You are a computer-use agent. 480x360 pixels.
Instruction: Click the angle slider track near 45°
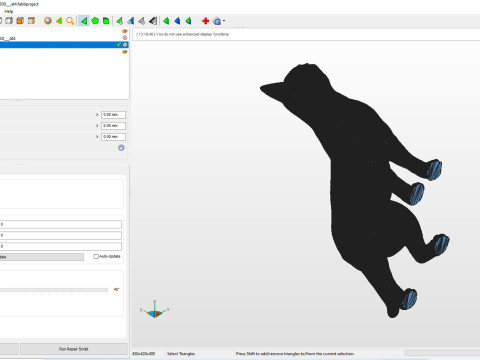(x=54, y=290)
